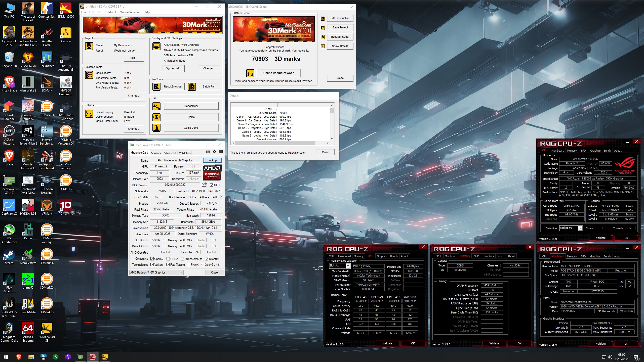
Task: Toggle the DirectCompute checkbox
Action: [183, 259]
